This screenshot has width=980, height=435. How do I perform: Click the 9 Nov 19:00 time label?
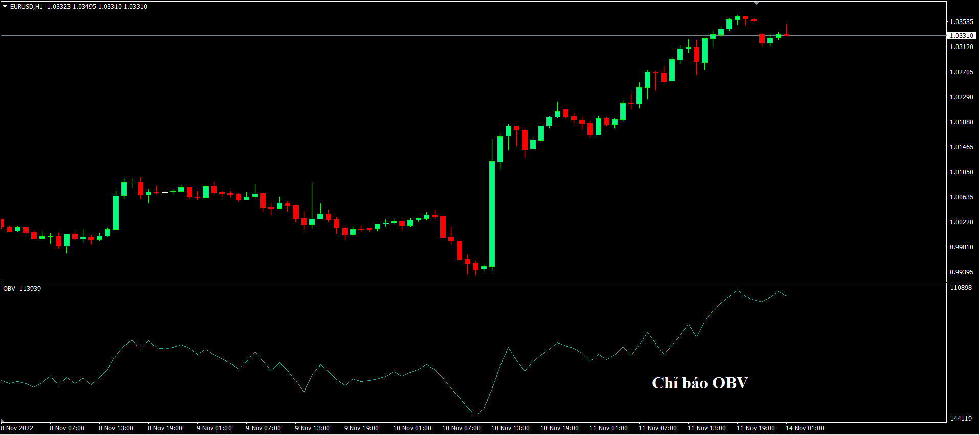(x=361, y=428)
